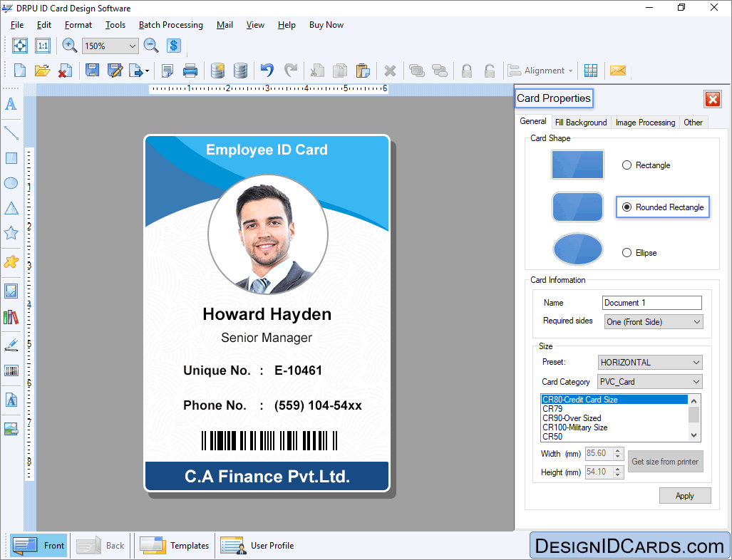
Task: Click the Apply button
Action: (x=685, y=496)
